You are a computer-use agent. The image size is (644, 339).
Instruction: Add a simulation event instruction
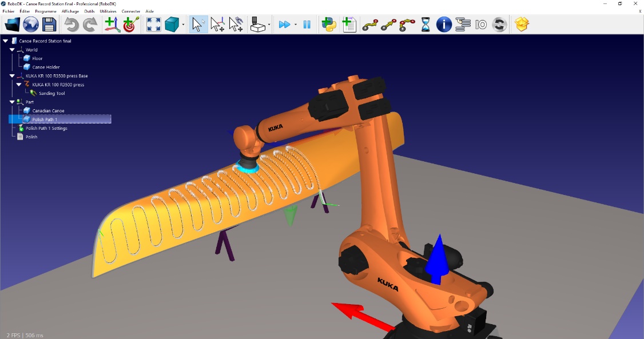[x=499, y=25]
